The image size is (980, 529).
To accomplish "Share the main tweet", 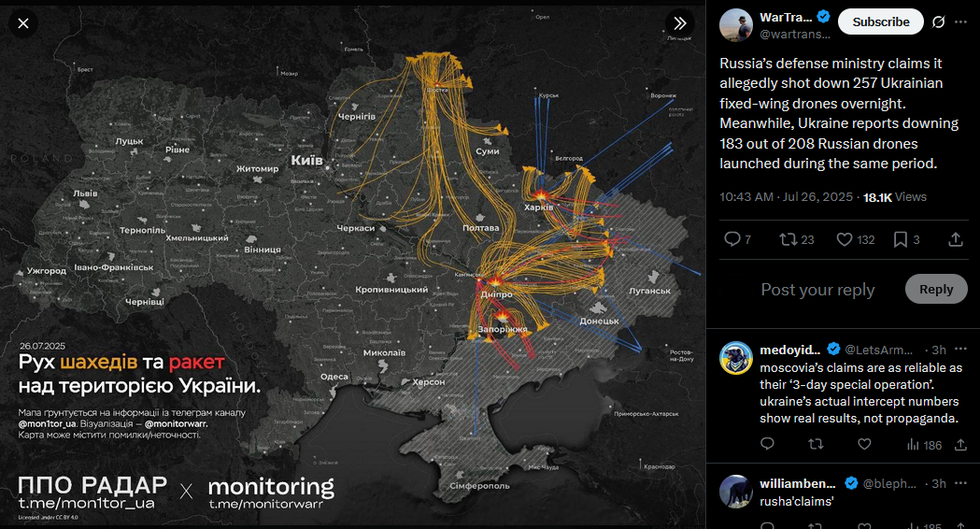I will tap(956, 239).
